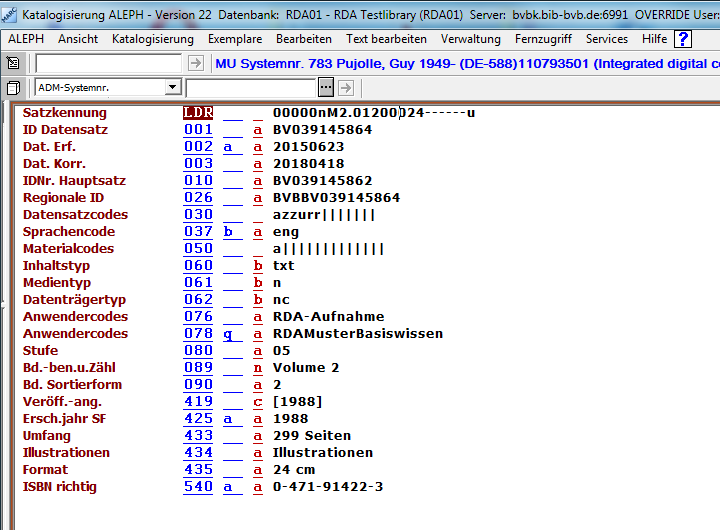Click the Sprachencode value eng

pyautogui.click(x=286, y=232)
